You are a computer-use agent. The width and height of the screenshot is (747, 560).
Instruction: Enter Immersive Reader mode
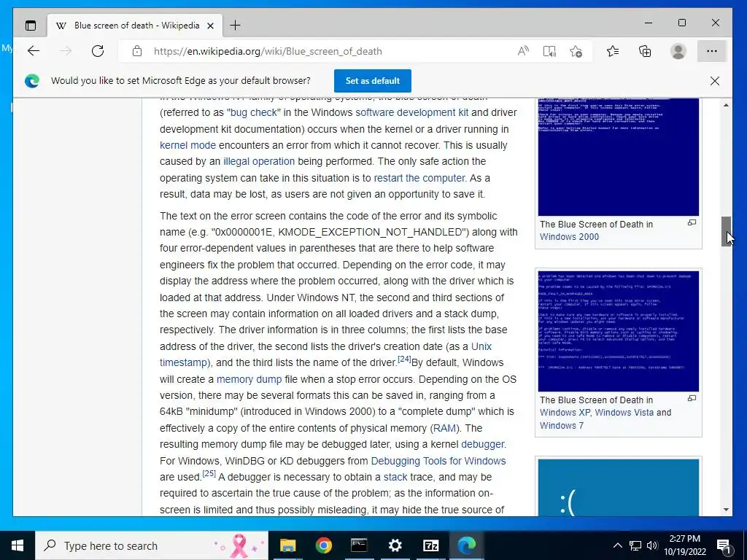pos(549,51)
